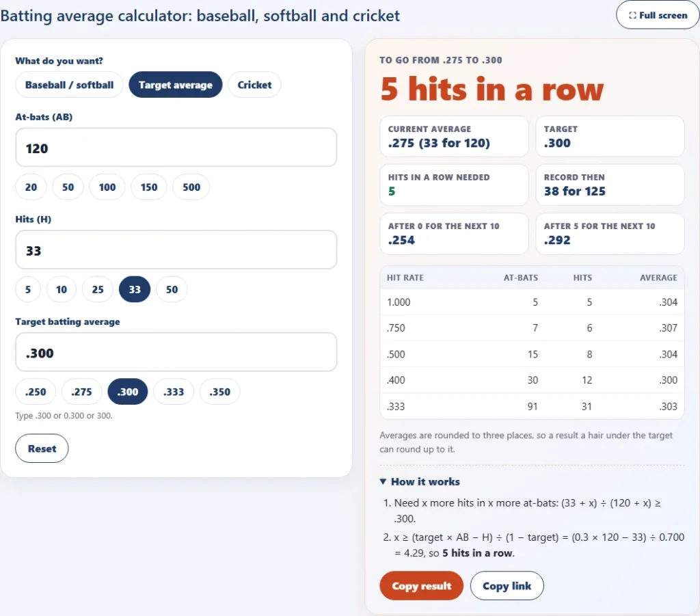Switch to Cricket mode

coord(254,85)
